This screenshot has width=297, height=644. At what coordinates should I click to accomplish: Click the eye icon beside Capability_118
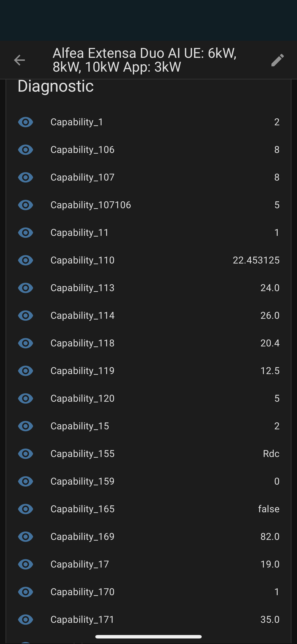tap(26, 343)
